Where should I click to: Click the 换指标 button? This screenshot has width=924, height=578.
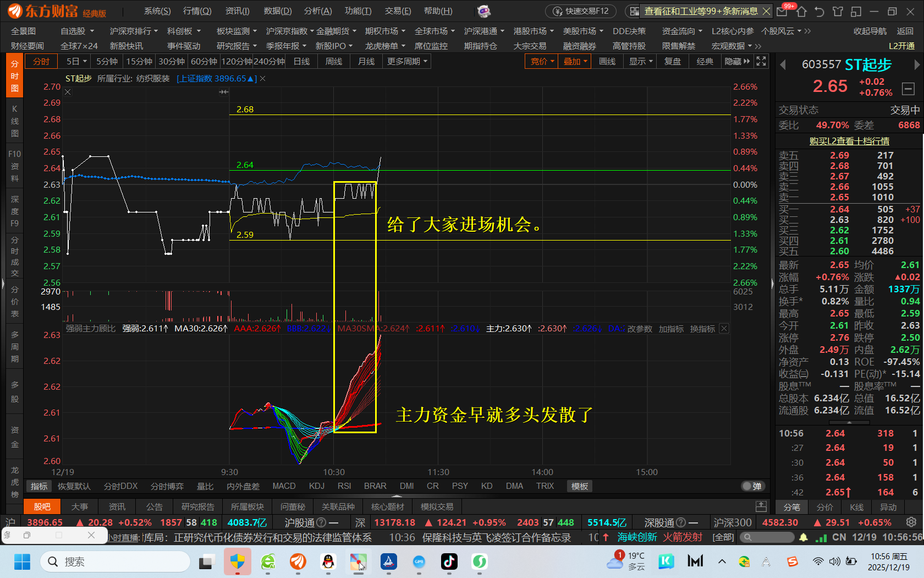[702, 329]
